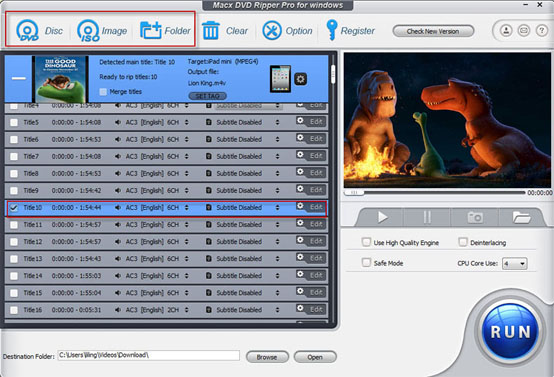Click the title list vertical scrollbar

click(333, 74)
